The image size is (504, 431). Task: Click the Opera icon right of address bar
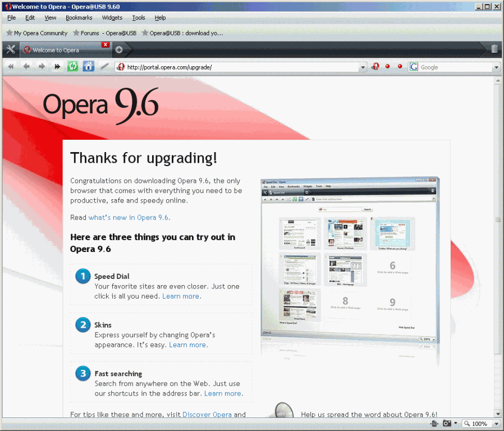pyautogui.click(x=375, y=67)
